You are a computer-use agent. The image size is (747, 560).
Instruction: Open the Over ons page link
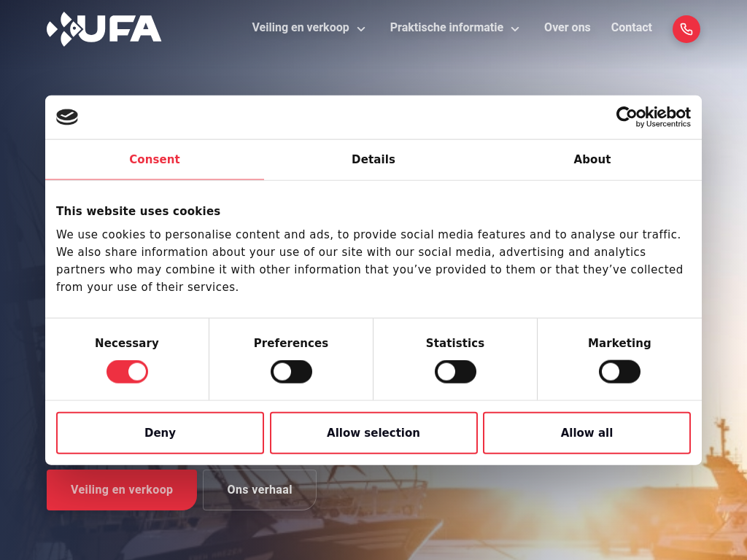(567, 28)
